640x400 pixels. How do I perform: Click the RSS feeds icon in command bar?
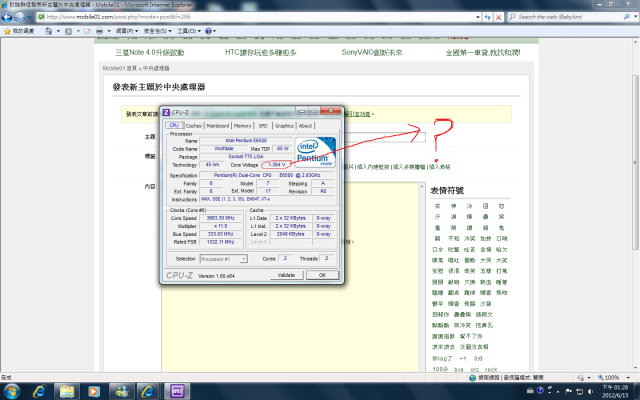(69, 31)
